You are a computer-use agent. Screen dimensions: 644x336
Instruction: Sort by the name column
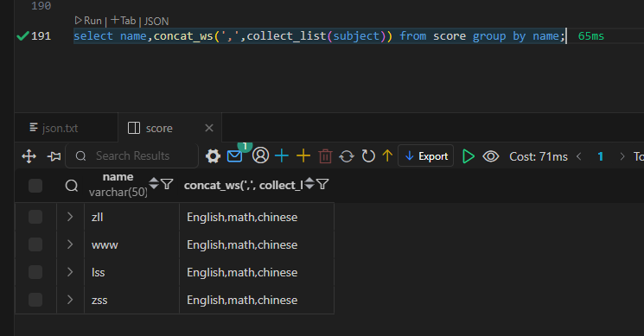[154, 183]
